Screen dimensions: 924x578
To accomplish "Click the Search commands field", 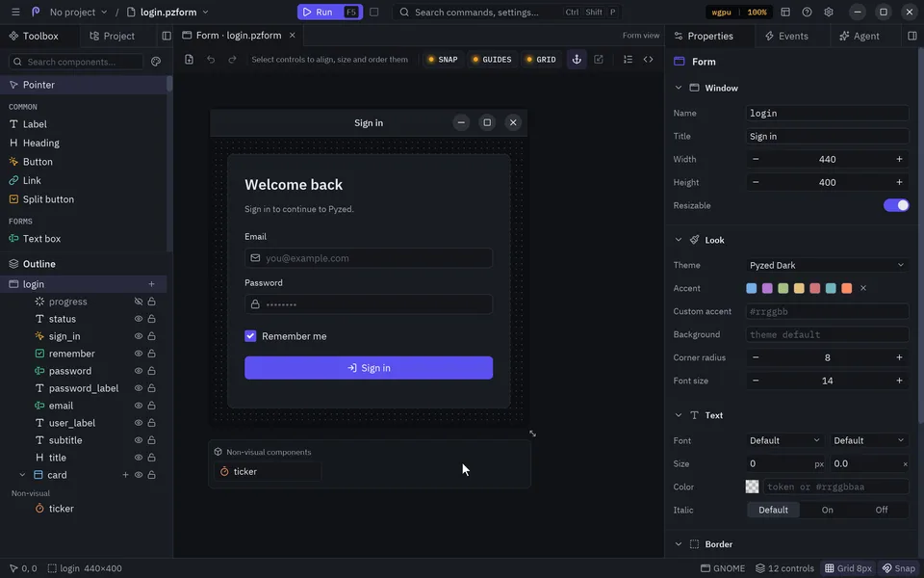I will click(x=507, y=12).
